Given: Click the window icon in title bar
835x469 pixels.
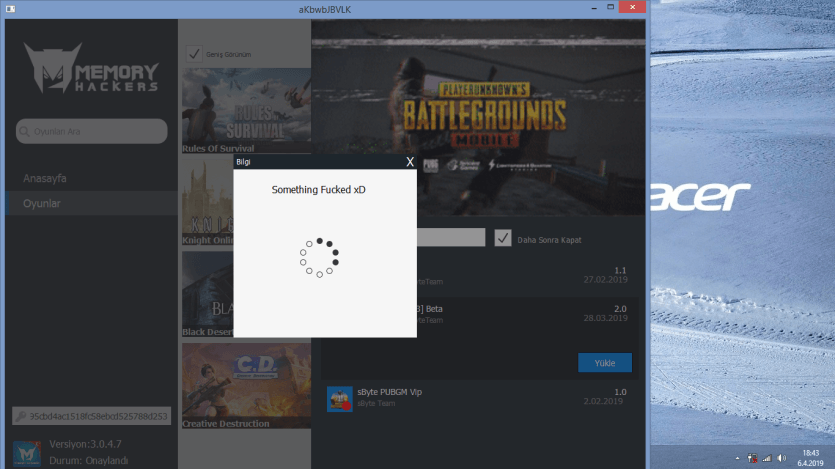Looking at the screenshot, I should pos(10,9).
